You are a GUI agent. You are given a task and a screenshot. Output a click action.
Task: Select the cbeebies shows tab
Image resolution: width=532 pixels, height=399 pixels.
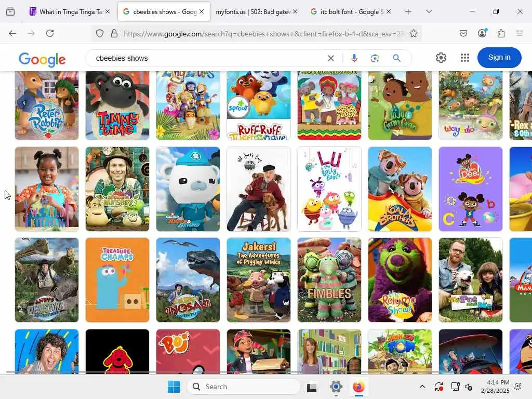pyautogui.click(x=164, y=12)
